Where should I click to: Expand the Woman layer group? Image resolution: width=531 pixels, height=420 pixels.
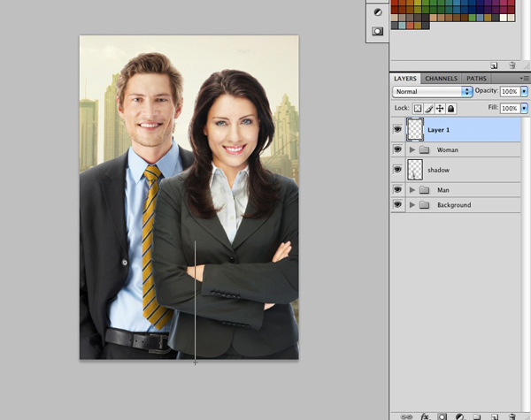[x=412, y=150]
